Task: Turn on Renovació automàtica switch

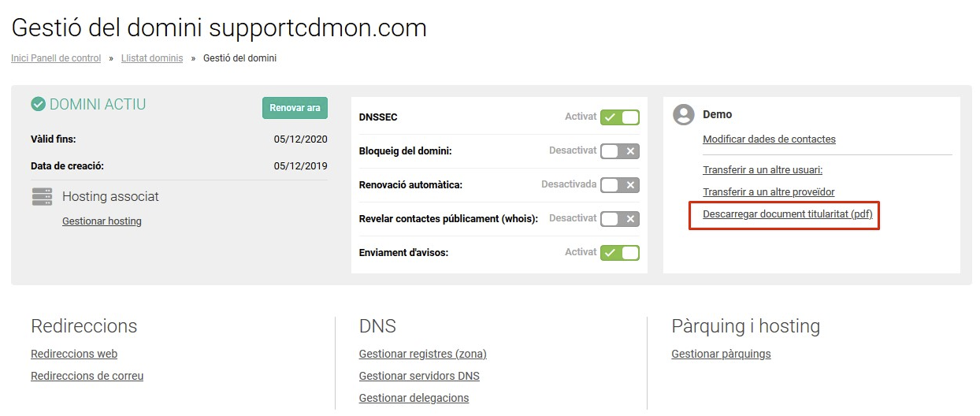Action: click(619, 185)
